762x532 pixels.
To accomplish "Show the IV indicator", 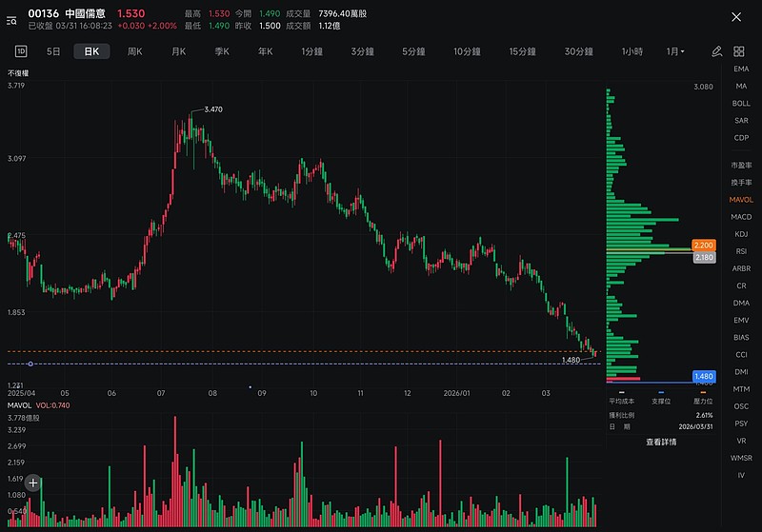I will click(741, 475).
